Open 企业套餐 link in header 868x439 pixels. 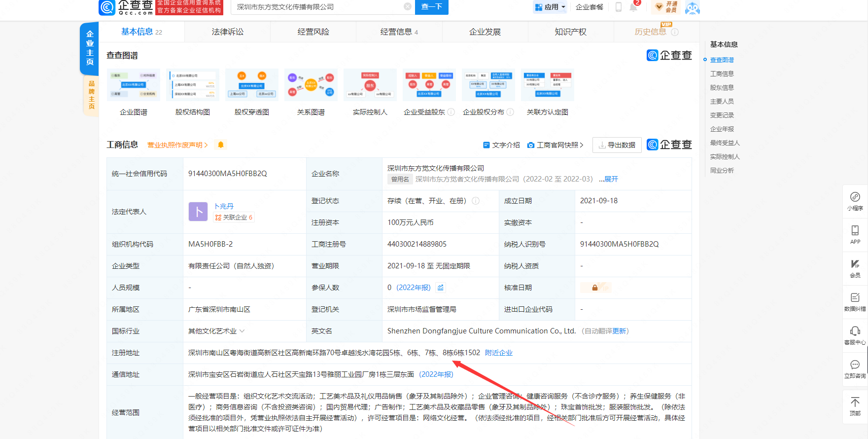590,7
